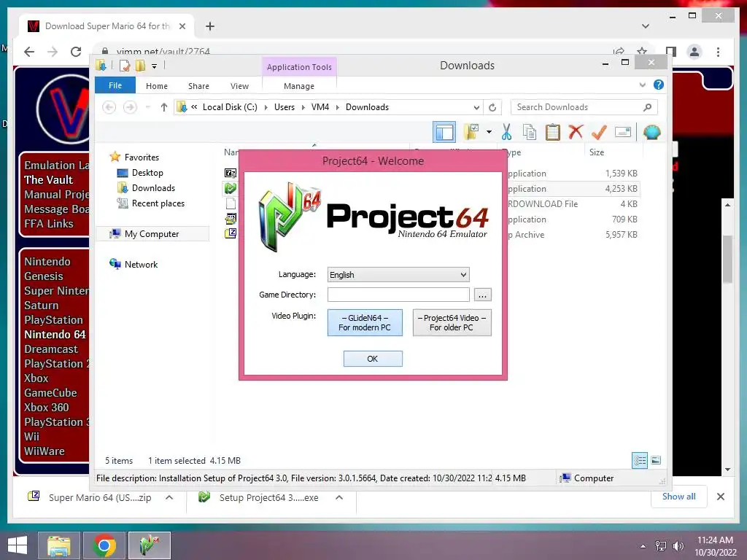Close the Chrome downloads bar
The width and height of the screenshot is (747, 560).
point(721,497)
